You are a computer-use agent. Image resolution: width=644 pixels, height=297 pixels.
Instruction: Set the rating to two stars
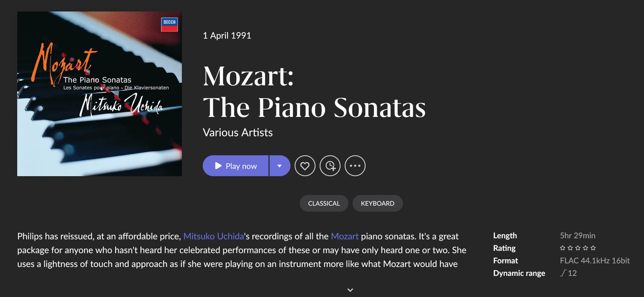570,248
